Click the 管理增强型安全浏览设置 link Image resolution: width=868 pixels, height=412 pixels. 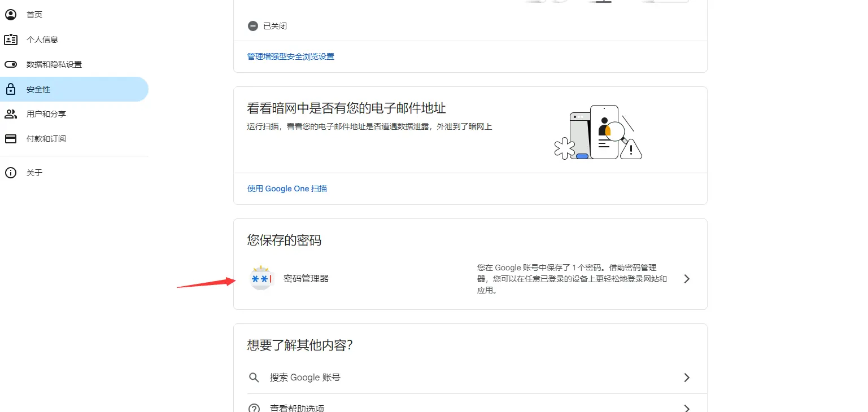pyautogui.click(x=291, y=56)
